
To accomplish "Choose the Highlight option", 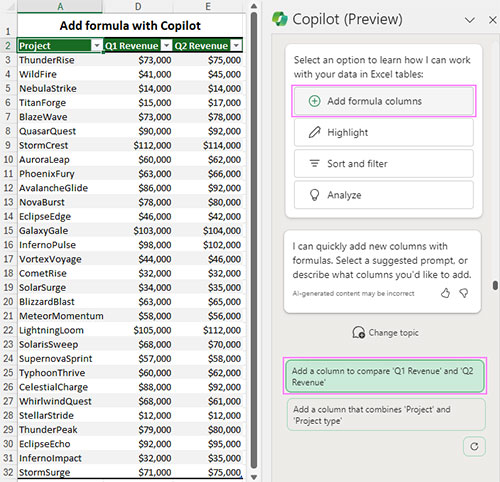I will click(x=384, y=132).
